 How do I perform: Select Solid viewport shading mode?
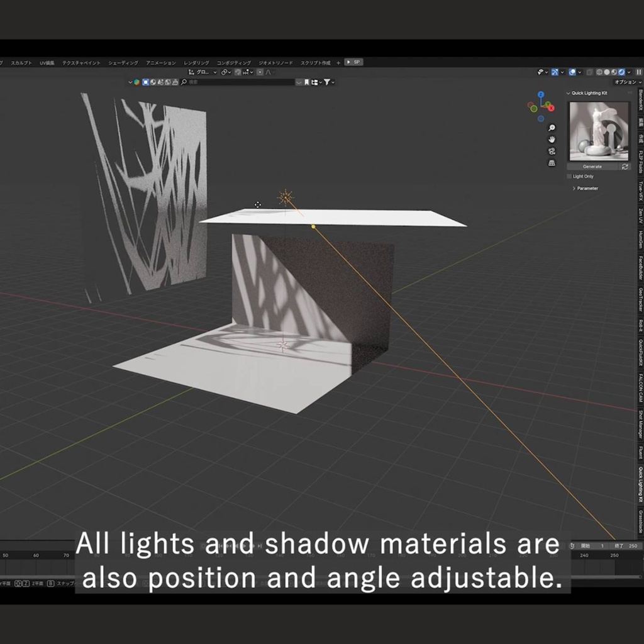click(606, 72)
